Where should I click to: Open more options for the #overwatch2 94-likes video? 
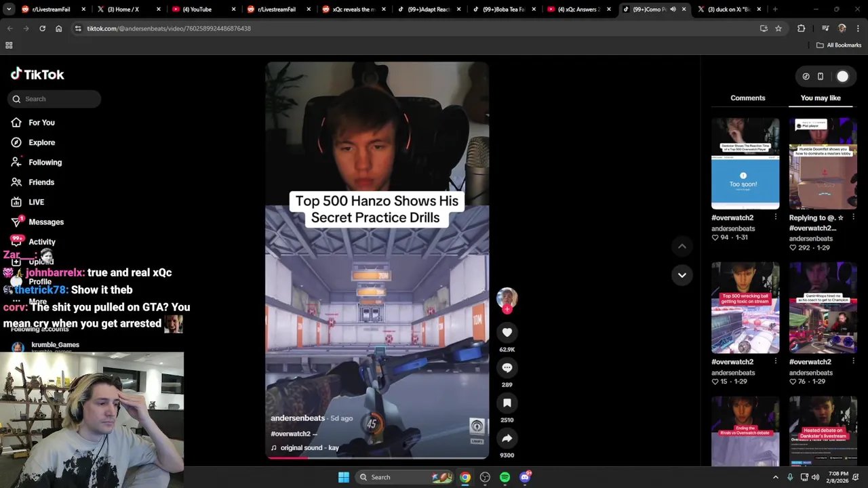click(x=776, y=218)
